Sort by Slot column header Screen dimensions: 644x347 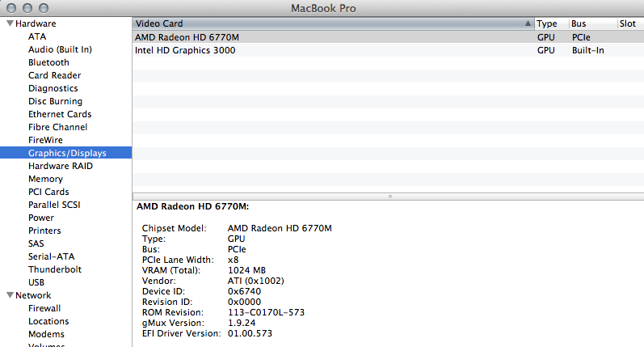(631, 23)
